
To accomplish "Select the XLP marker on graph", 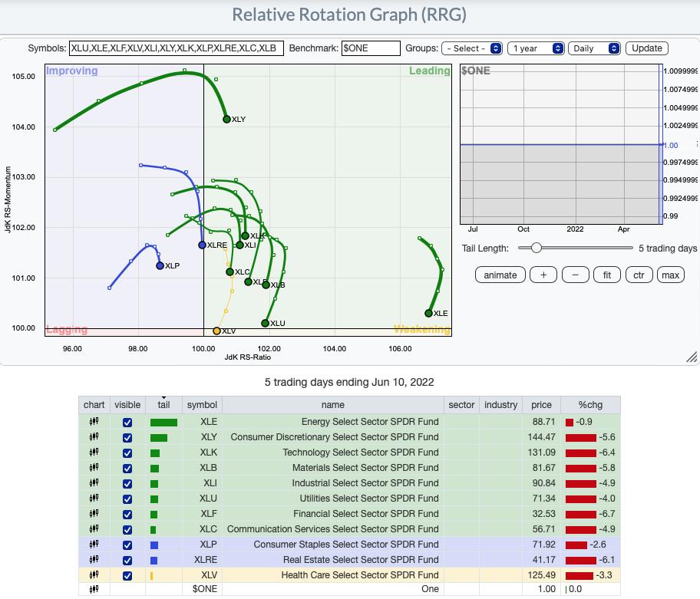I will tap(160, 265).
